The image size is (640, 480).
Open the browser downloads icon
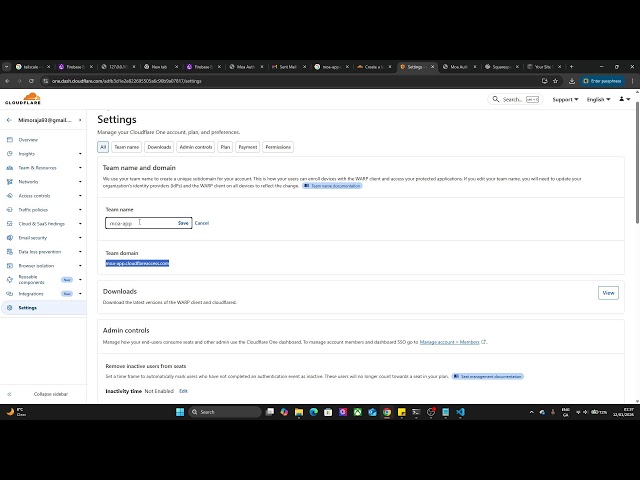[572, 81]
